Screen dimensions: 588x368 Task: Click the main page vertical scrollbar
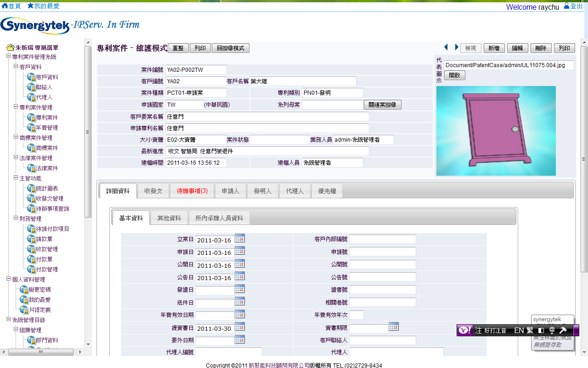click(x=584, y=159)
